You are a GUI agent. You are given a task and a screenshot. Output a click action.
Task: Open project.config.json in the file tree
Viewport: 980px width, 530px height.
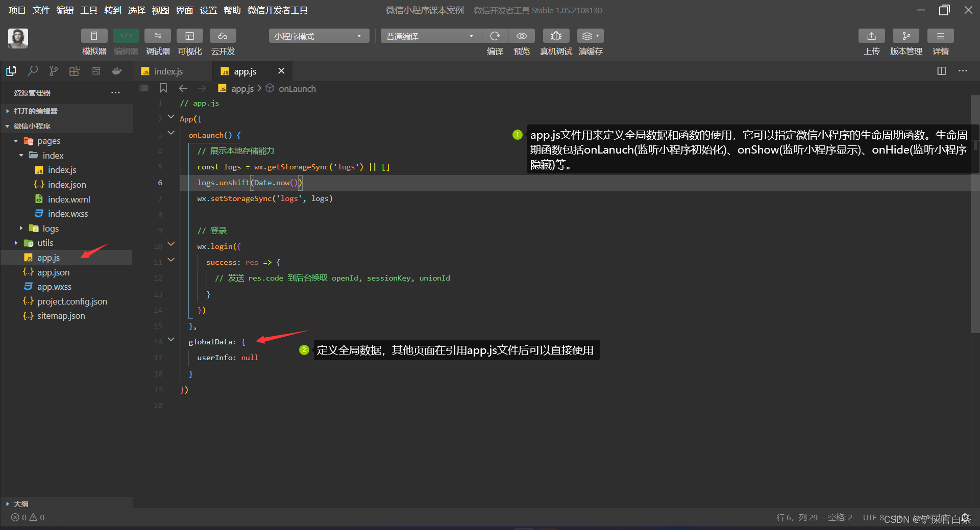click(66, 301)
